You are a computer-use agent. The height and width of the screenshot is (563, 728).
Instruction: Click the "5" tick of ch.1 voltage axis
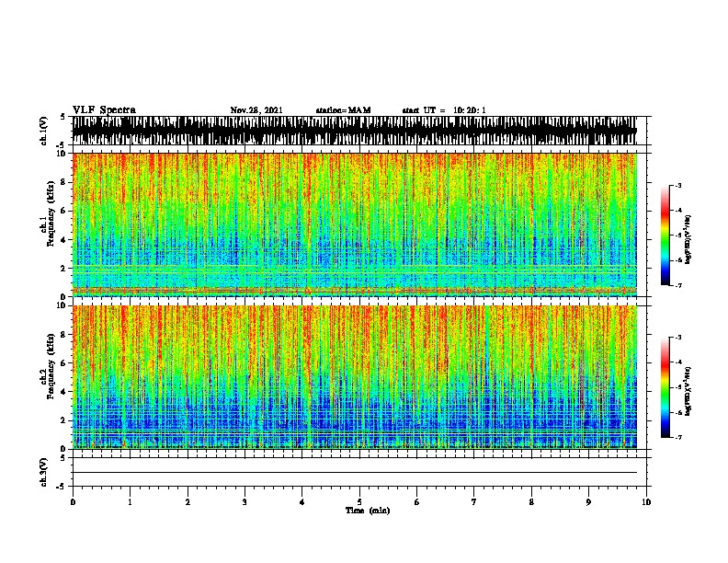pyautogui.click(x=64, y=117)
